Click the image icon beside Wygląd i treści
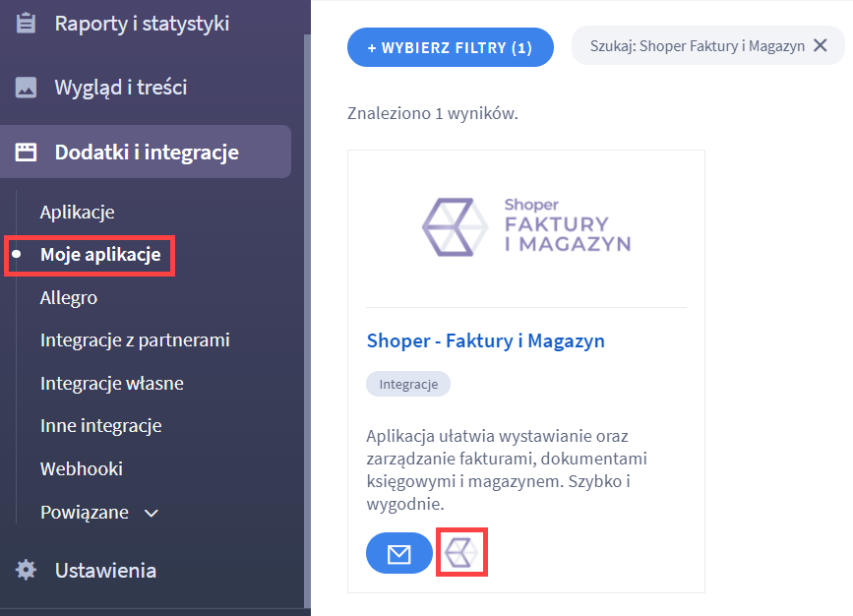 point(26,87)
